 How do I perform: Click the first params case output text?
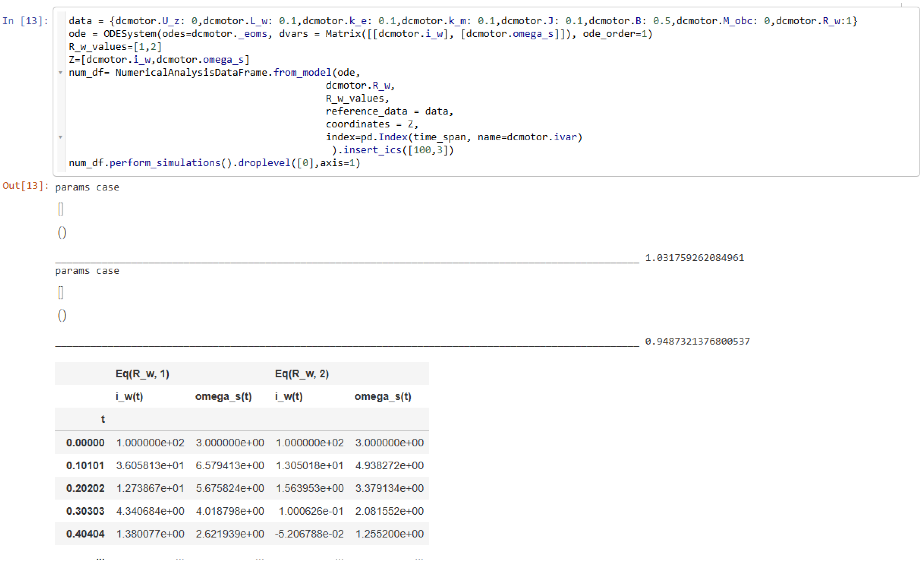[x=87, y=187]
